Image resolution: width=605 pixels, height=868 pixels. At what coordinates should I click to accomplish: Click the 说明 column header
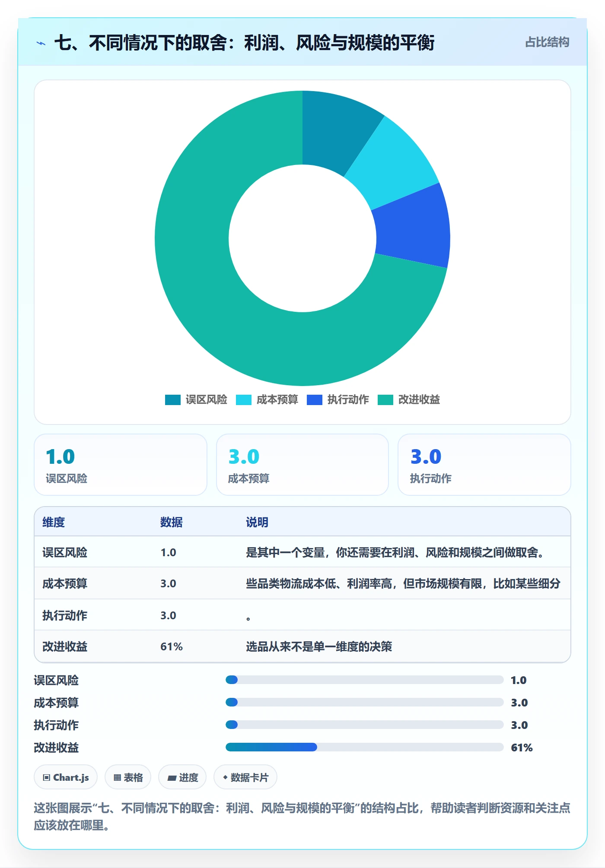tap(257, 522)
